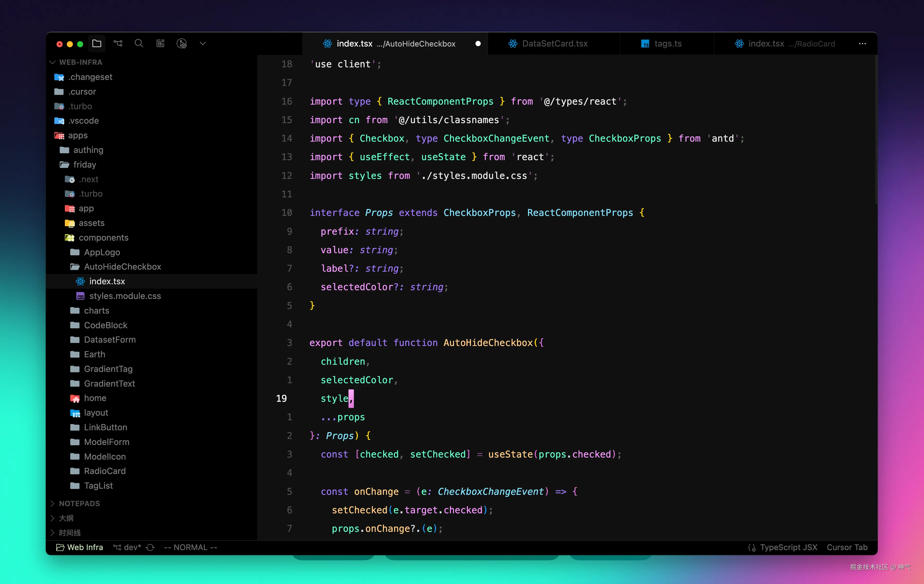The width and height of the screenshot is (924, 584).
Task: Switch to the tags.ts tab
Action: click(667, 44)
